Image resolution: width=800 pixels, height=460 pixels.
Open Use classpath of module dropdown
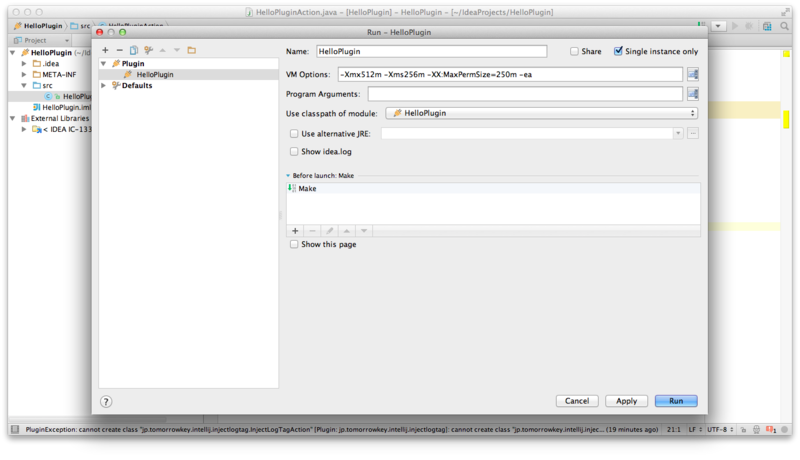(x=541, y=113)
